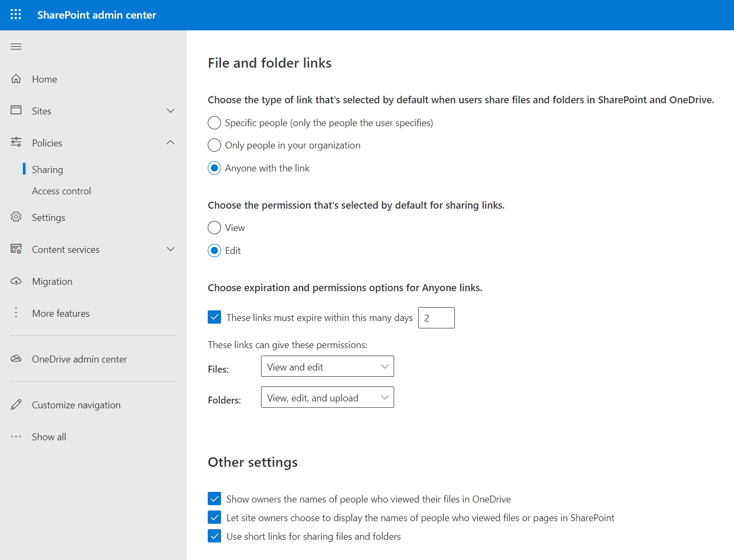Collapse the Policies chevron

point(170,142)
